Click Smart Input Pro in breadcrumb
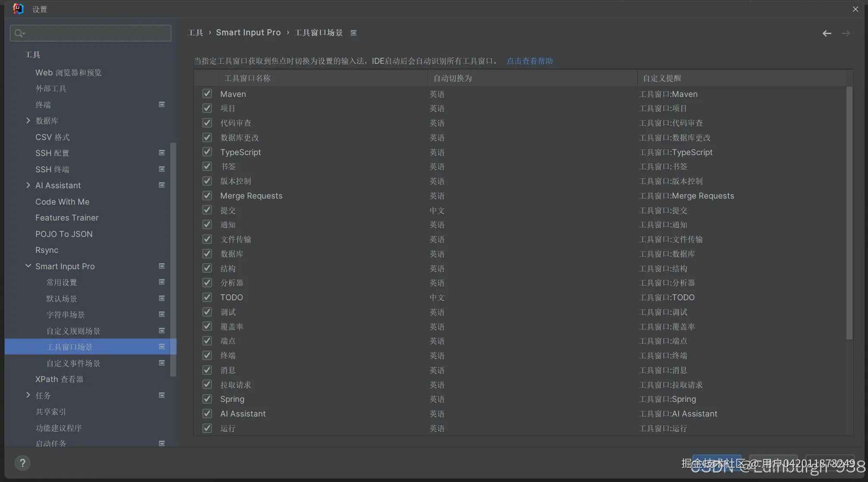The height and width of the screenshot is (482, 868). click(x=248, y=33)
